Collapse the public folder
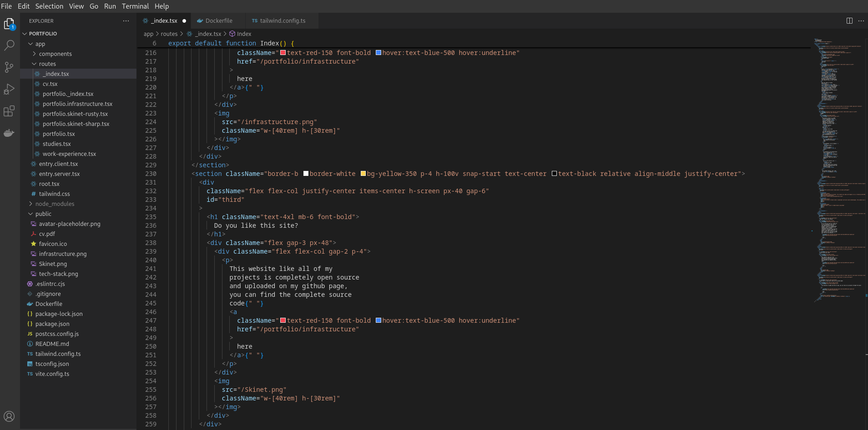This screenshot has width=868, height=430. tap(43, 214)
